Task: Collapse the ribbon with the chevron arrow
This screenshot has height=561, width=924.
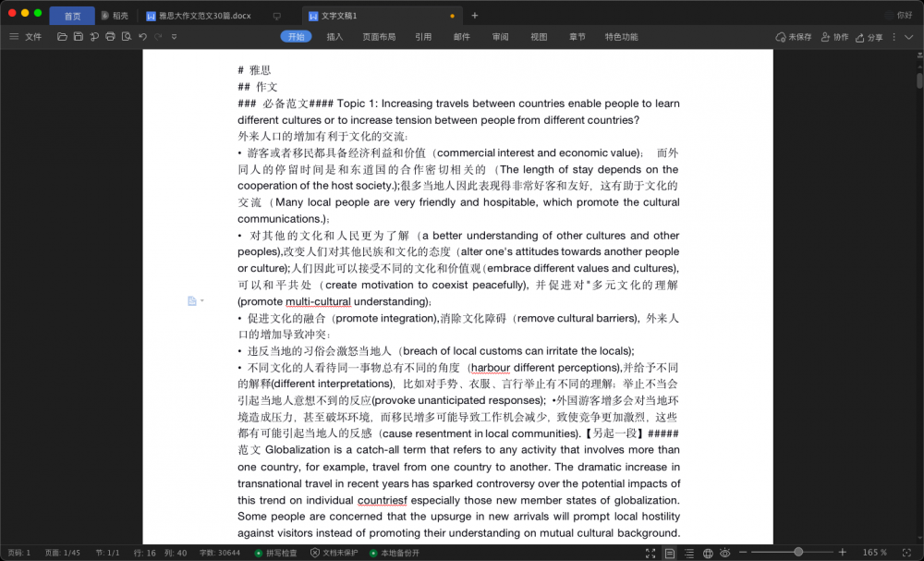Action: (x=909, y=37)
